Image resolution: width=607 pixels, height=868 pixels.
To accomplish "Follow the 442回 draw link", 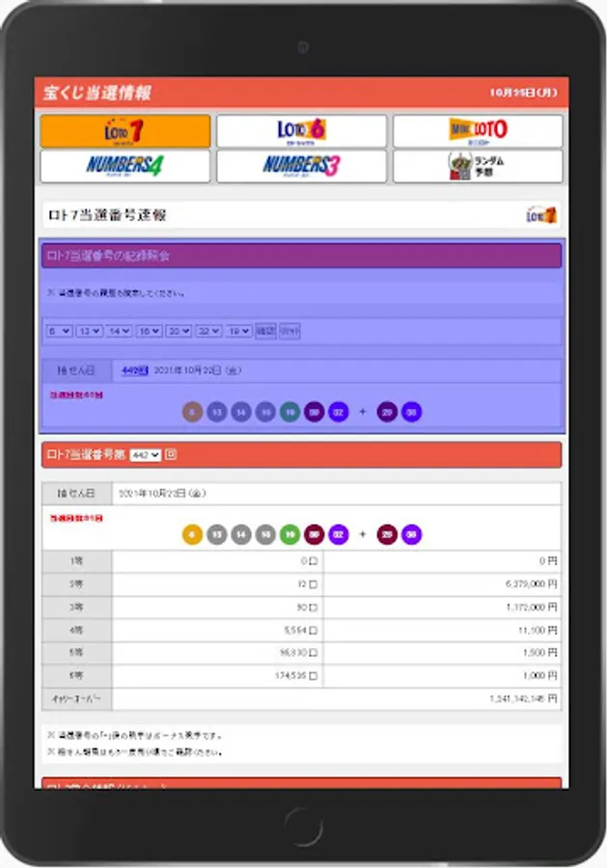I will tap(134, 370).
